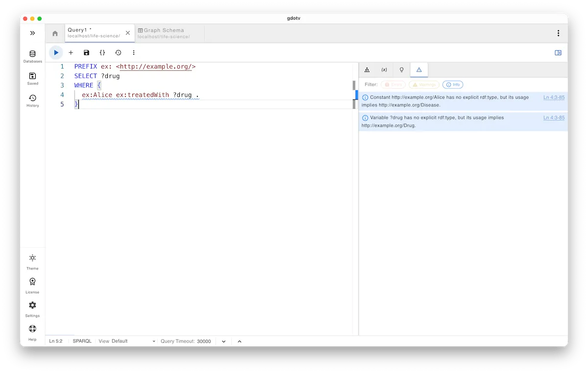Toggle the Errors filter chip
This screenshot has height=373, width=588.
393,85
